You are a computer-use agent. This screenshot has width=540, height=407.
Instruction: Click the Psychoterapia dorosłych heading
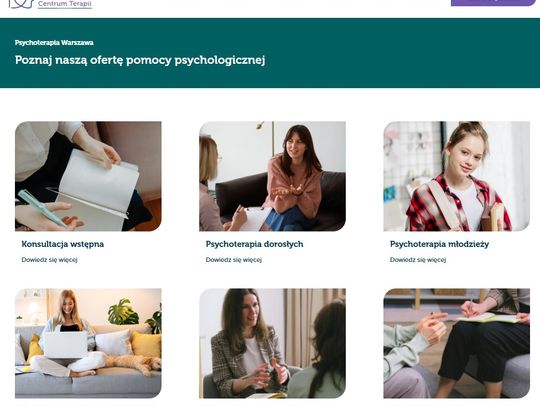255,244
